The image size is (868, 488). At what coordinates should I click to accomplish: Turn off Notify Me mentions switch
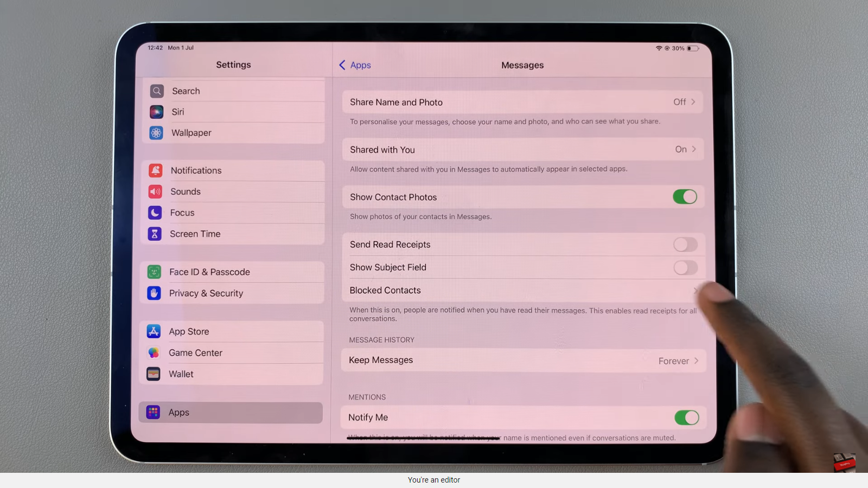687,418
